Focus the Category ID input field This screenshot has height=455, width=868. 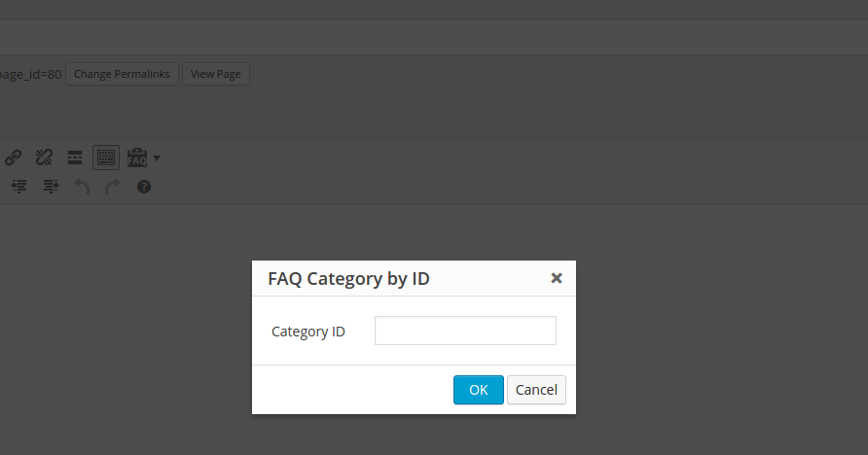(x=465, y=331)
